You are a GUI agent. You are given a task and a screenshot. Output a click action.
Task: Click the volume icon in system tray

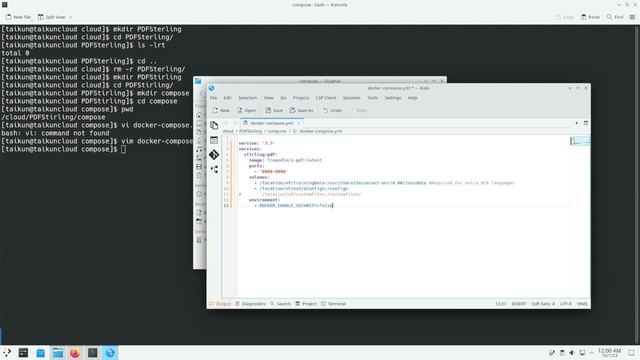(x=572, y=353)
